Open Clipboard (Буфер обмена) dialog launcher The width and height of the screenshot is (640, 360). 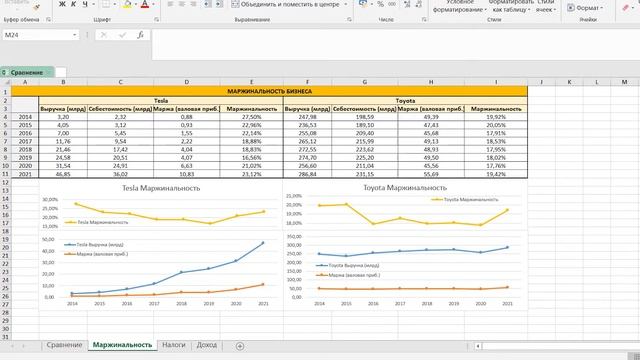(49, 20)
